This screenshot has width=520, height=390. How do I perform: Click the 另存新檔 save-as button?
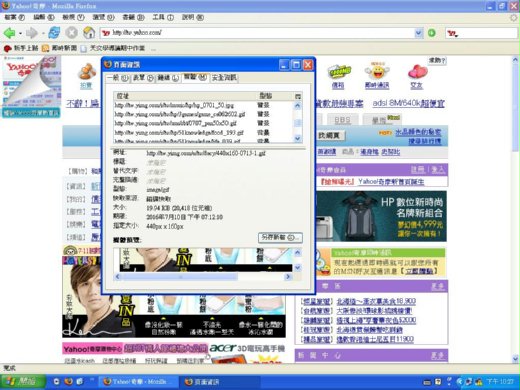(280, 238)
